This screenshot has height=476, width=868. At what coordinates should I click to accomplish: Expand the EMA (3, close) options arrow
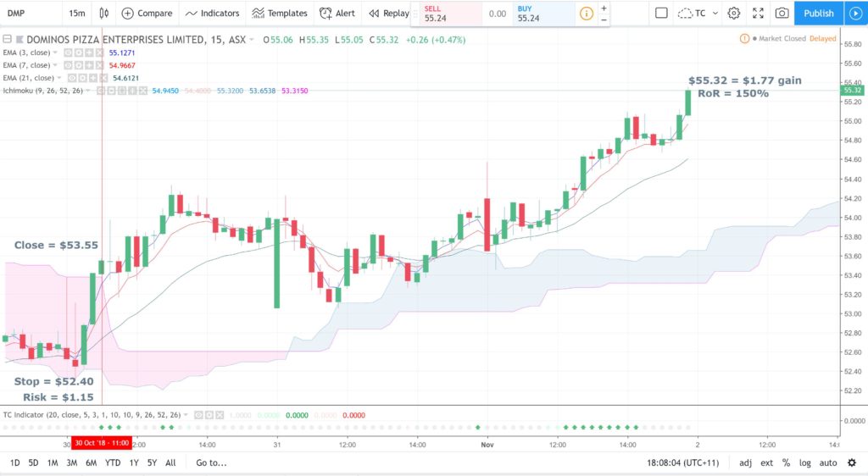55,53
